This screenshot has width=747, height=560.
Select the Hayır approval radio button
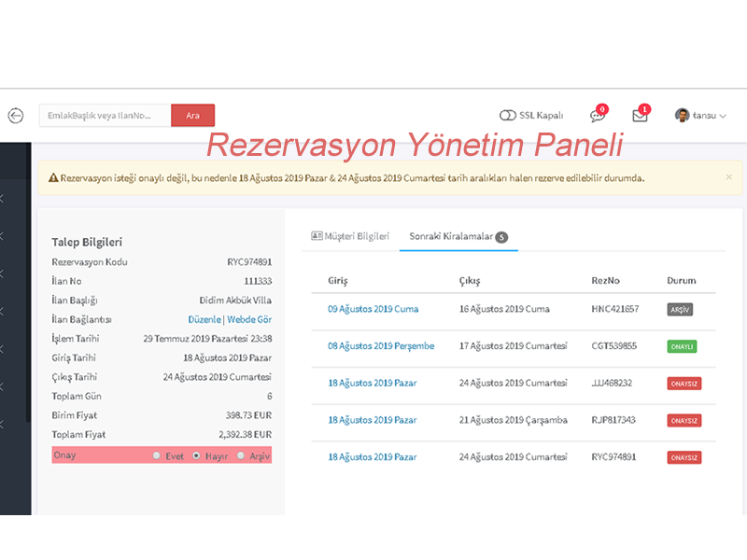coord(196,455)
